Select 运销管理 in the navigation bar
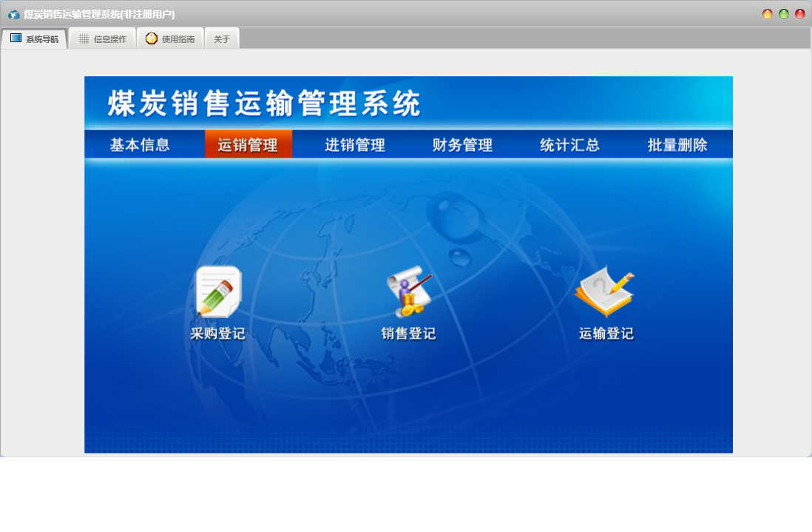The image size is (812, 532). coord(248,144)
